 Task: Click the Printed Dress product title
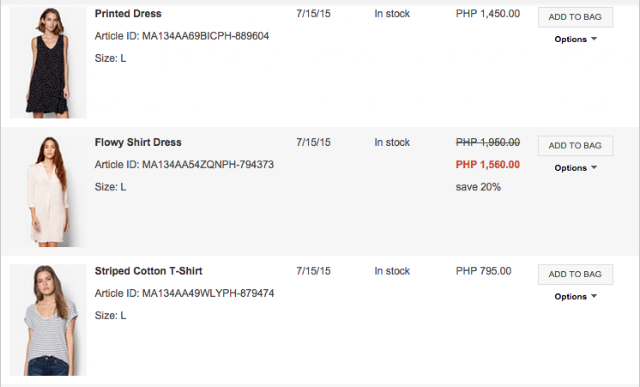(x=128, y=13)
